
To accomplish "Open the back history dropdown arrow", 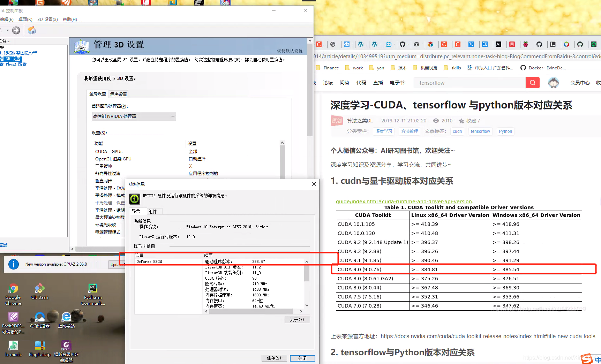I will click(8, 30).
